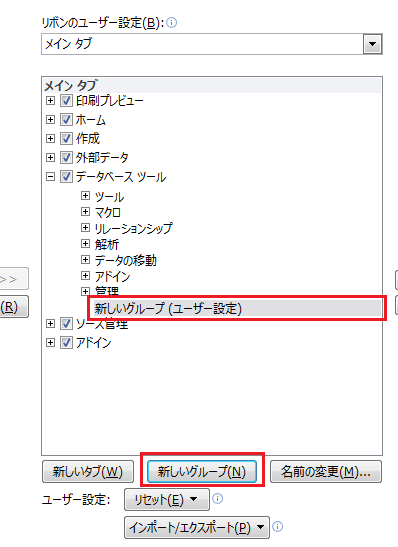This screenshot has width=398, height=547.
Task: Expand the 管理 group
Action: tap(85, 291)
